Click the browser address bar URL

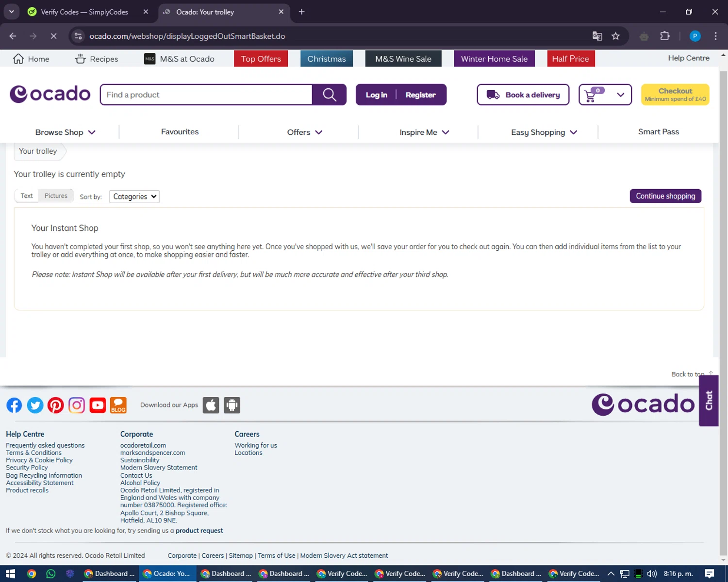click(187, 36)
